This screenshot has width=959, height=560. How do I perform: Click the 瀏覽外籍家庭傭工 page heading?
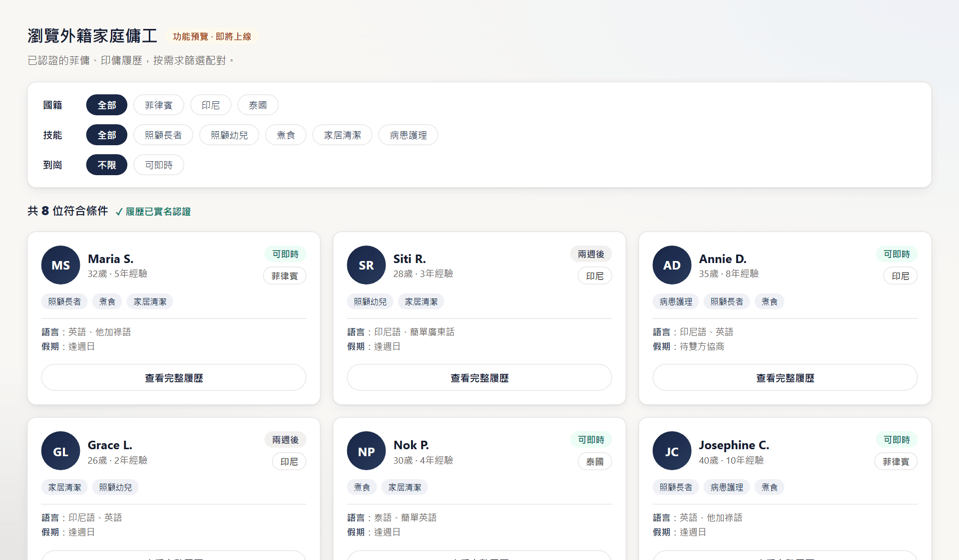point(92,36)
